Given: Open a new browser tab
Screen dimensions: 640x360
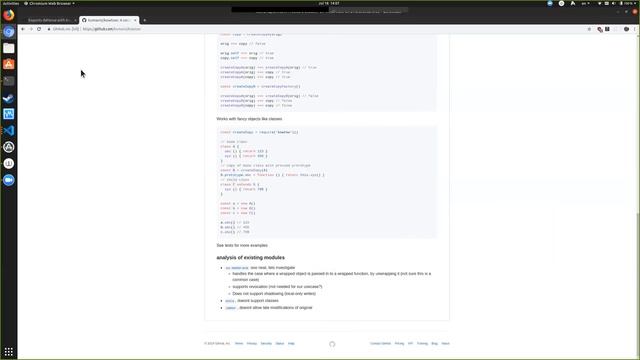Looking at the screenshot, I should 144,20.
